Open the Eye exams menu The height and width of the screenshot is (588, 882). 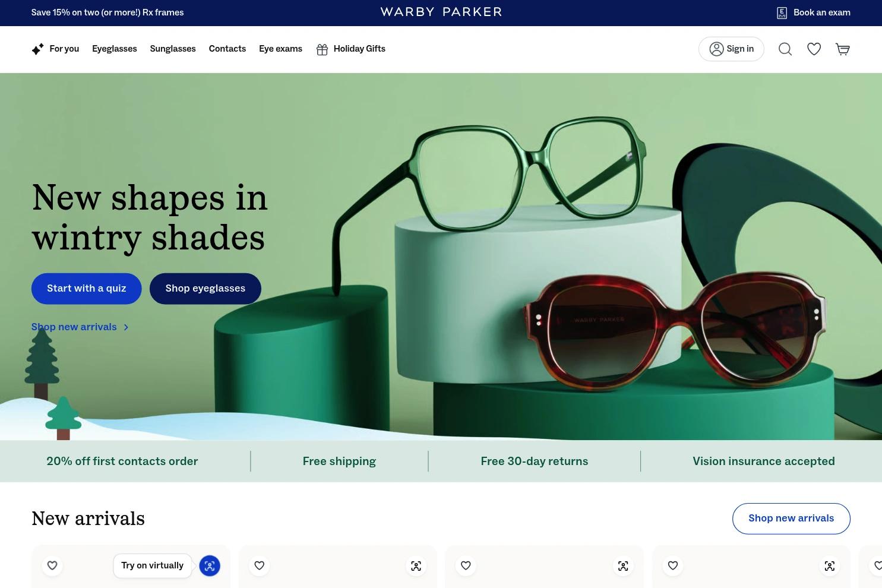click(280, 49)
